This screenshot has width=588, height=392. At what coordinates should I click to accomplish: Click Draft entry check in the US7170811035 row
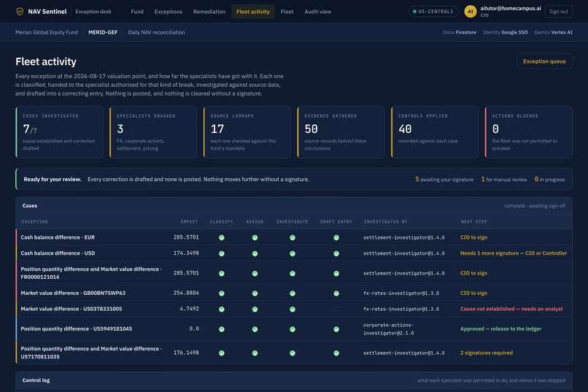[336, 353]
